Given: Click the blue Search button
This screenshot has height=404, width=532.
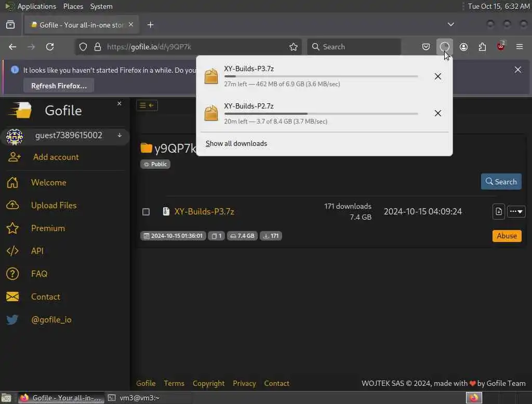Looking at the screenshot, I should coord(501,182).
